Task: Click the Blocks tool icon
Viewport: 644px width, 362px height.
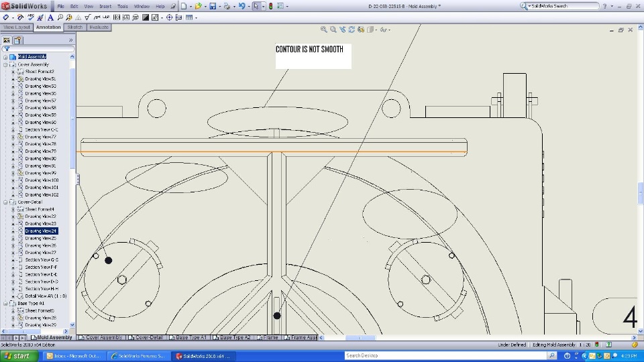Action: click(155, 17)
